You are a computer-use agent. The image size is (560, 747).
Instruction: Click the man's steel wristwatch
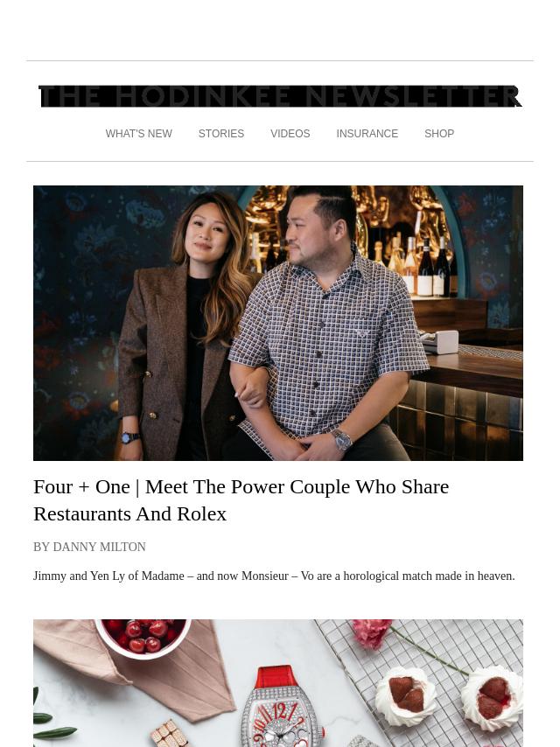tap(342, 439)
